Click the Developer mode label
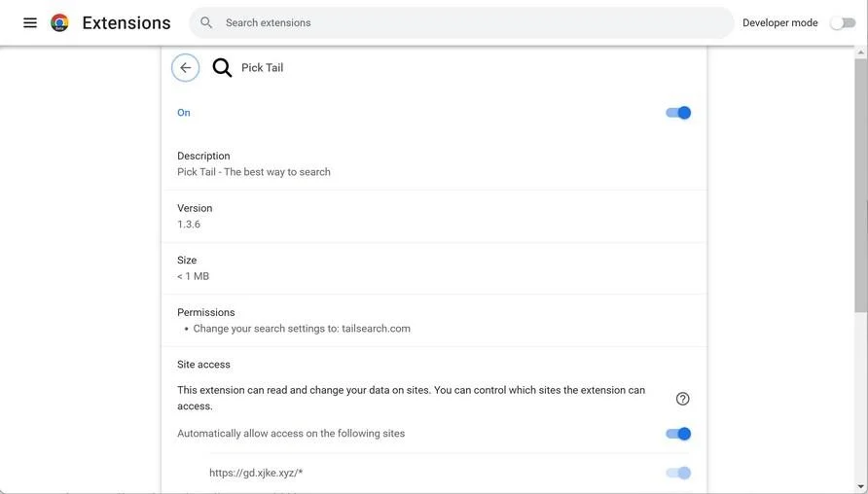This screenshot has width=868, height=494. [780, 22]
